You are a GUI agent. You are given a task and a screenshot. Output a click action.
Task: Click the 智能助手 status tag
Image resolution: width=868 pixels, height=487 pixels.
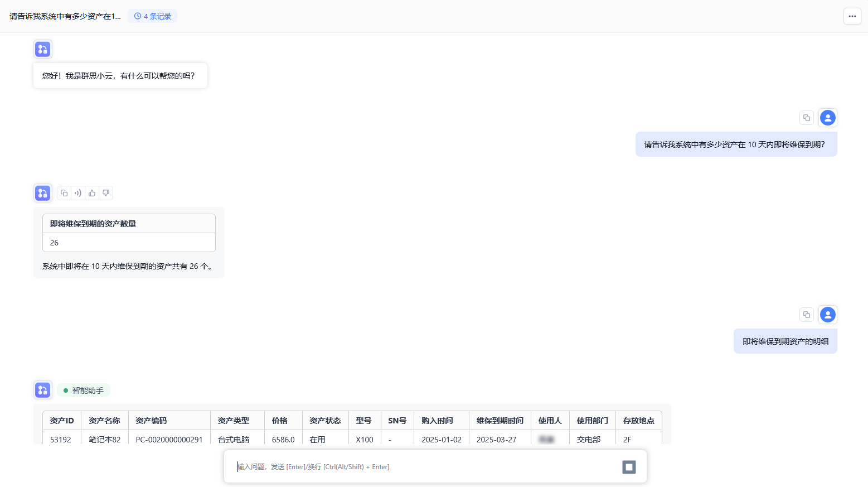[x=84, y=390]
